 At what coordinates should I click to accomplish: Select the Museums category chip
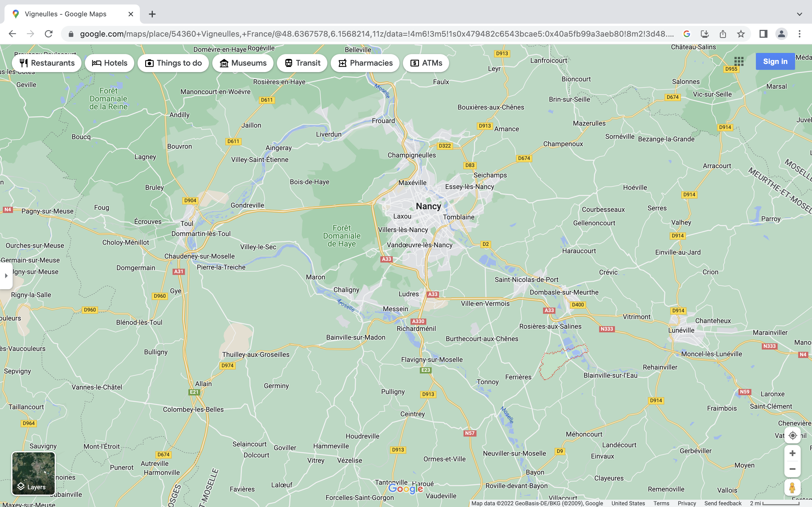click(x=242, y=63)
